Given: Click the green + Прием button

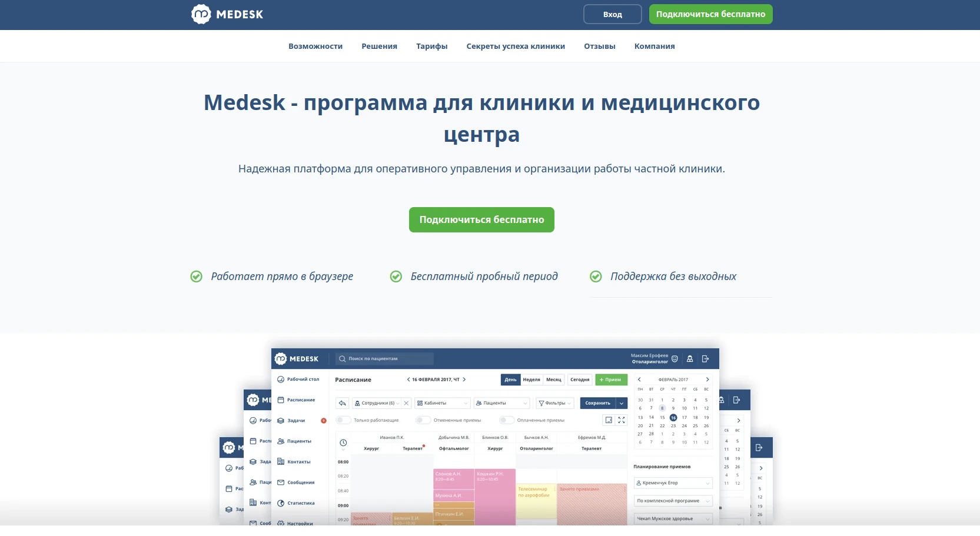Looking at the screenshot, I should 611,379.
